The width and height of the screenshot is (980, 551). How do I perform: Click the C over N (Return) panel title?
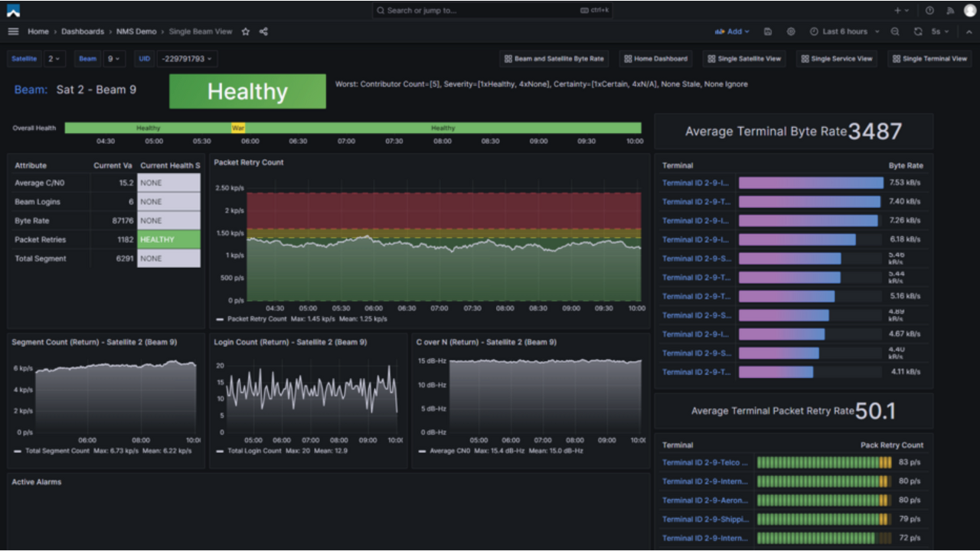(x=486, y=342)
